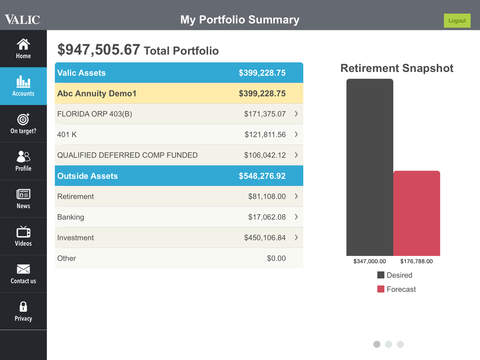Viewport: 480px width, 360px height.
Task: Expand the 401 K row chevron
Action: tap(296, 134)
